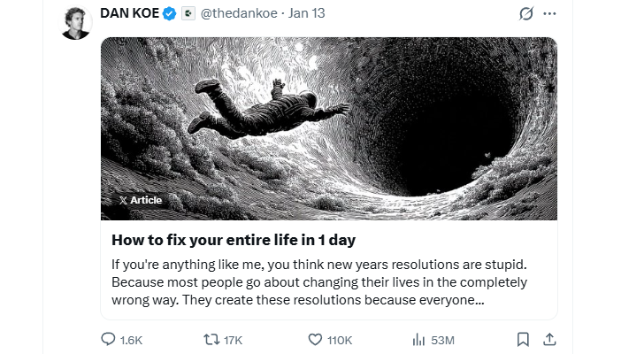Click the 53M views count
The width and height of the screenshot is (644, 354).
pyautogui.click(x=441, y=340)
